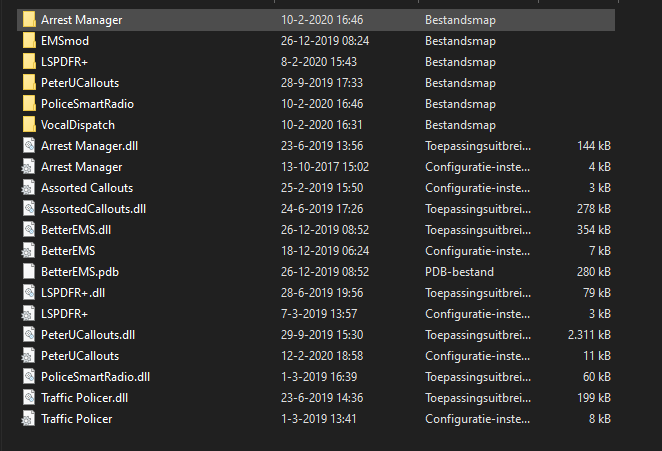Select the BetterEMS configuration file name
The image size is (662, 451).
pyautogui.click(x=68, y=250)
